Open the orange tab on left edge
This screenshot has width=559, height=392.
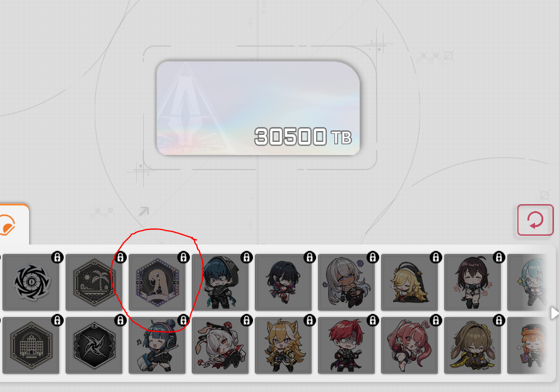point(13,224)
